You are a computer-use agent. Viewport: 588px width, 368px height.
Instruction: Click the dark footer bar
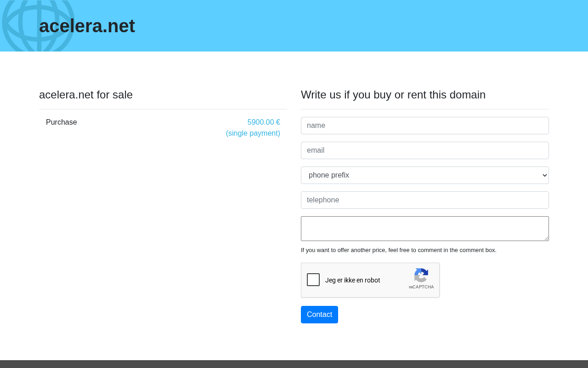(x=294, y=364)
